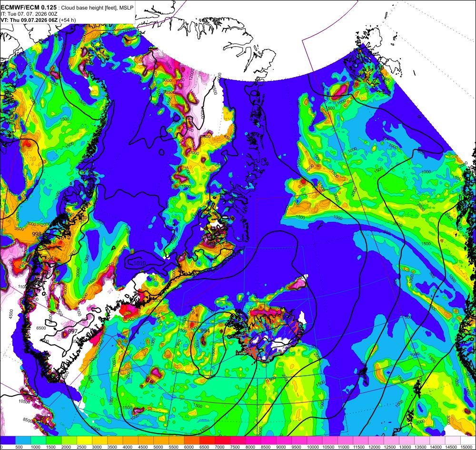Select the legend swatch between 1500 and 2000
Screen dimensions: 476x450
[x=54, y=440]
